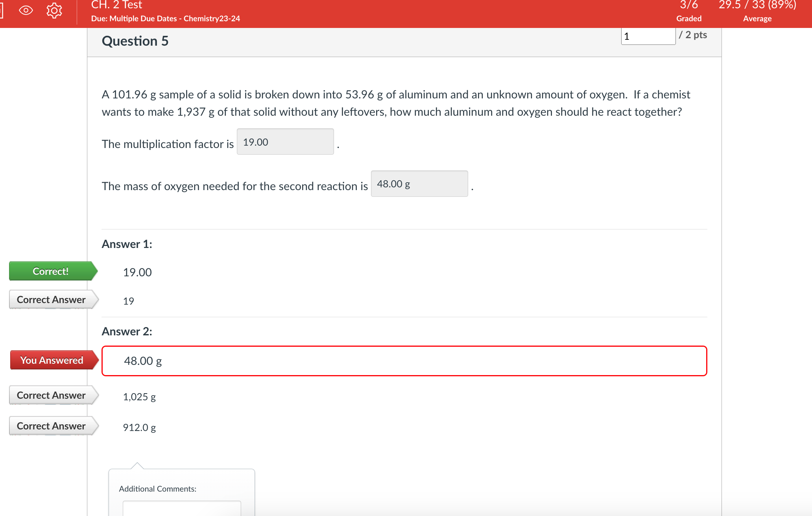Open the Chemistry23-24 course link

(212, 18)
